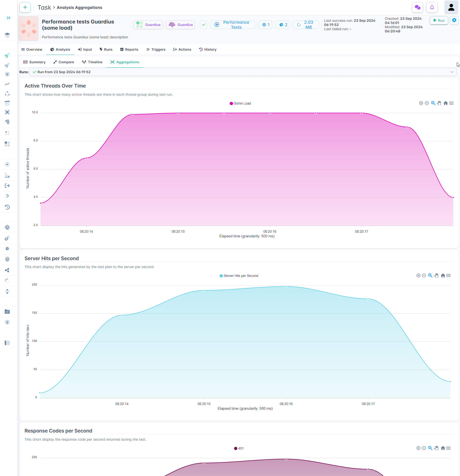Open the history clock sidebar icon
This screenshot has height=476, width=460.
(7, 207)
